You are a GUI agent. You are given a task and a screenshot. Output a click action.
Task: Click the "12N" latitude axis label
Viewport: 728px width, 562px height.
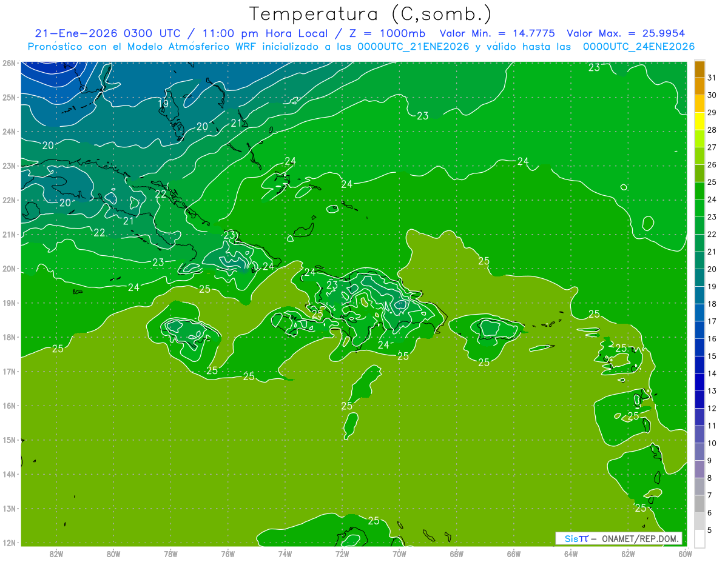pyautogui.click(x=8, y=543)
